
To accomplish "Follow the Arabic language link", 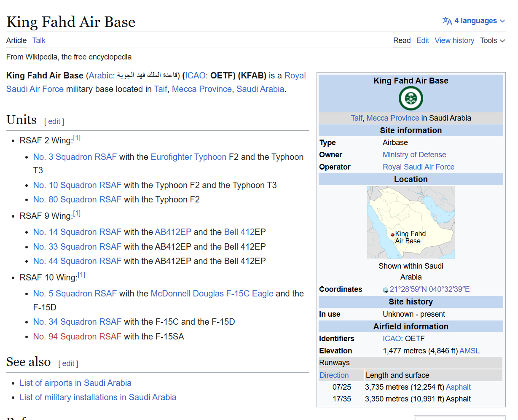I will [x=101, y=75].
